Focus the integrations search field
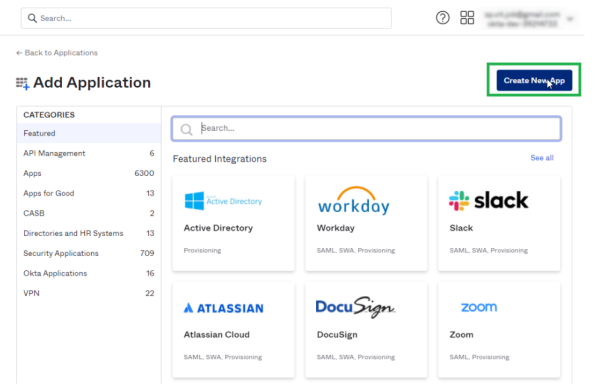The width and height of the screenshot is (593, 388). coord(366,129)
